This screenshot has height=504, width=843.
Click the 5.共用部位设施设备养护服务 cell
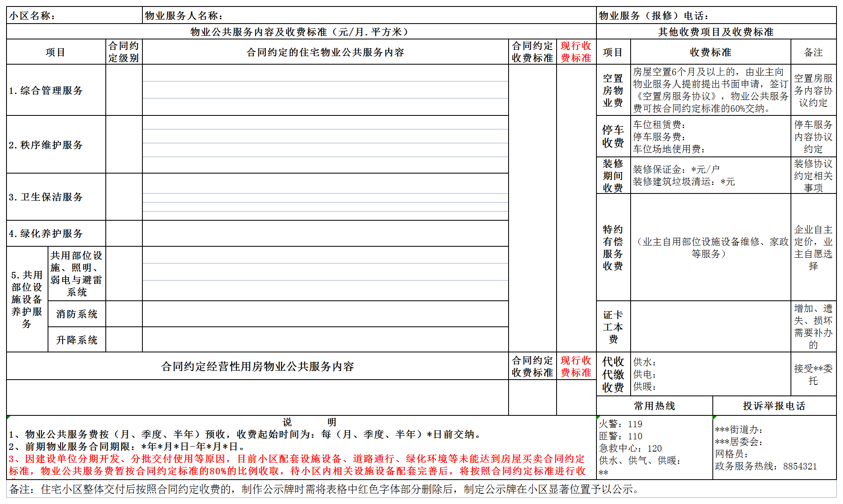tap(27, 299)
